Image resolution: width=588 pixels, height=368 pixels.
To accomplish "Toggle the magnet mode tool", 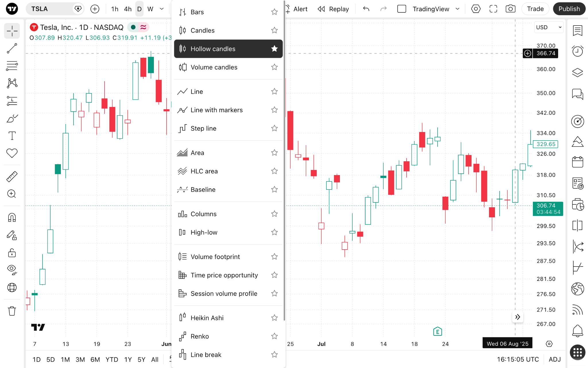I will pos(12,218).
